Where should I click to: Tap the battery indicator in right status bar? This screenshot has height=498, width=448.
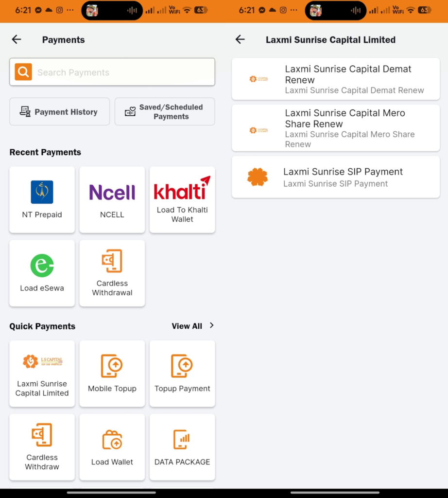[425, 10]
